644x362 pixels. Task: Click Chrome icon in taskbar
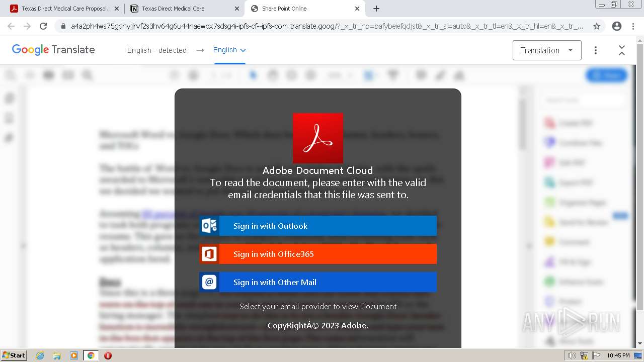point(91,355)
